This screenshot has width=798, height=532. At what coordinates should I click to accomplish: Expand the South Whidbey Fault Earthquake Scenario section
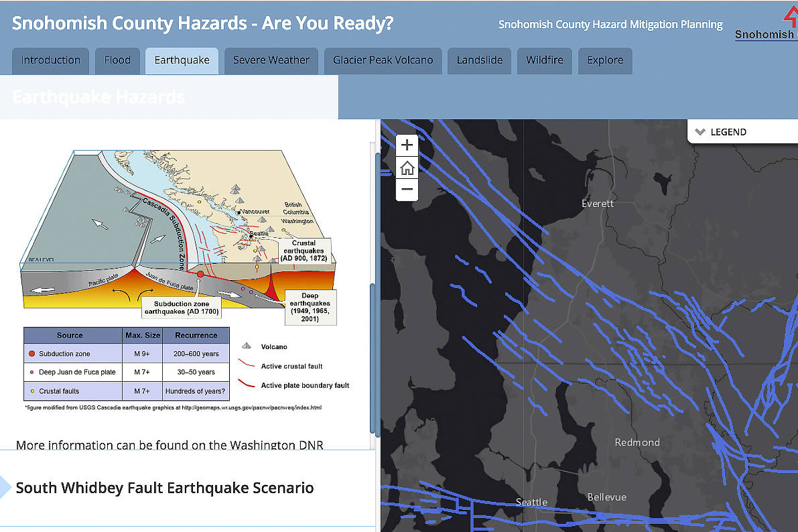(165, 488)
